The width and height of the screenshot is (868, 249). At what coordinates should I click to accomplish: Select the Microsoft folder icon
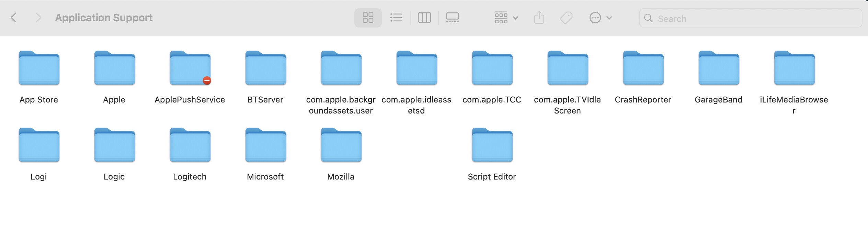pyautogui.click(x=266, y=145)
